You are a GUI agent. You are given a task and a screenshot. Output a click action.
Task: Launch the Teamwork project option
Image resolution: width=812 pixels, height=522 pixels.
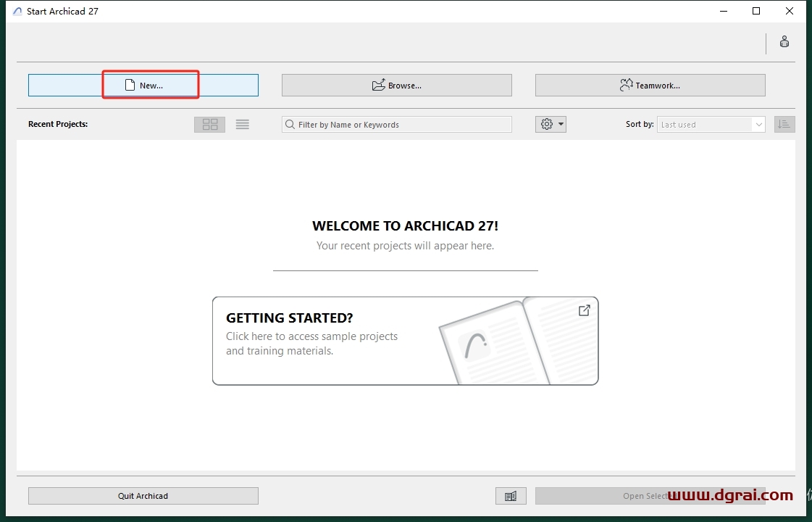(650, 86)
